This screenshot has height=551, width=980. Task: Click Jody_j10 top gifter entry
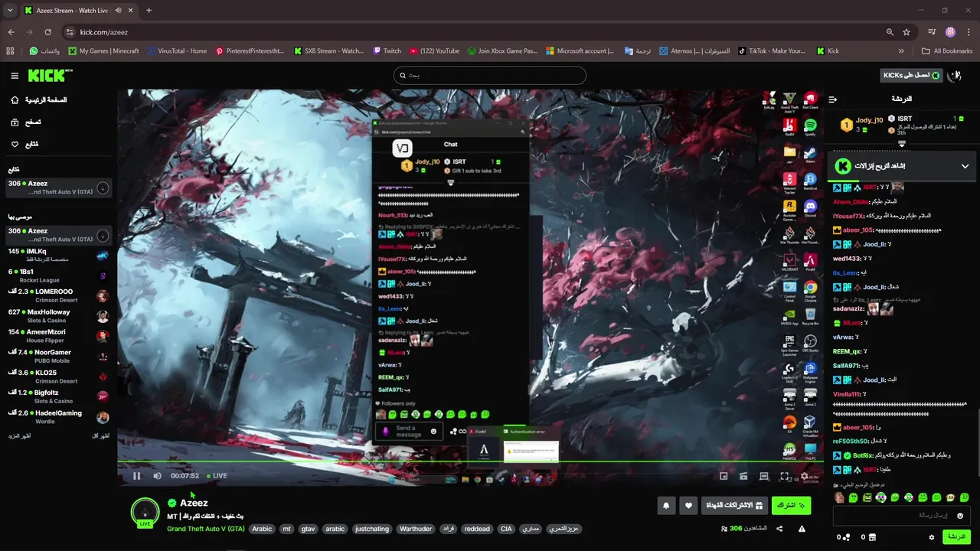(x=861, y=124)
